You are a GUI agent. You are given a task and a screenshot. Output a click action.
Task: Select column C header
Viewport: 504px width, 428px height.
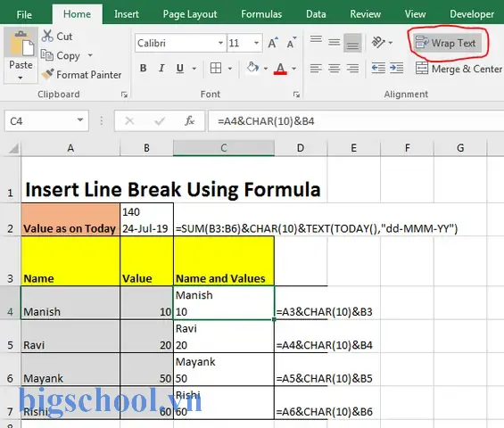[x=224, y=148]
